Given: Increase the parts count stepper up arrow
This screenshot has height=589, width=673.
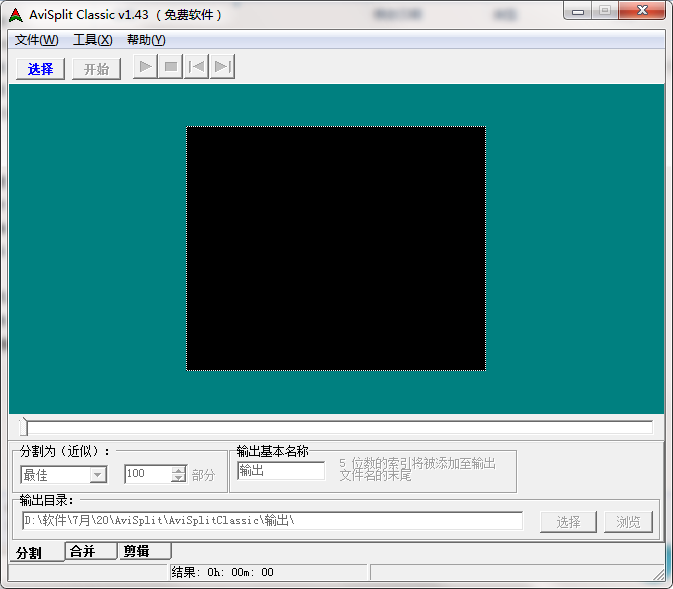Looking at the screenshot, I should pos(179,470).
